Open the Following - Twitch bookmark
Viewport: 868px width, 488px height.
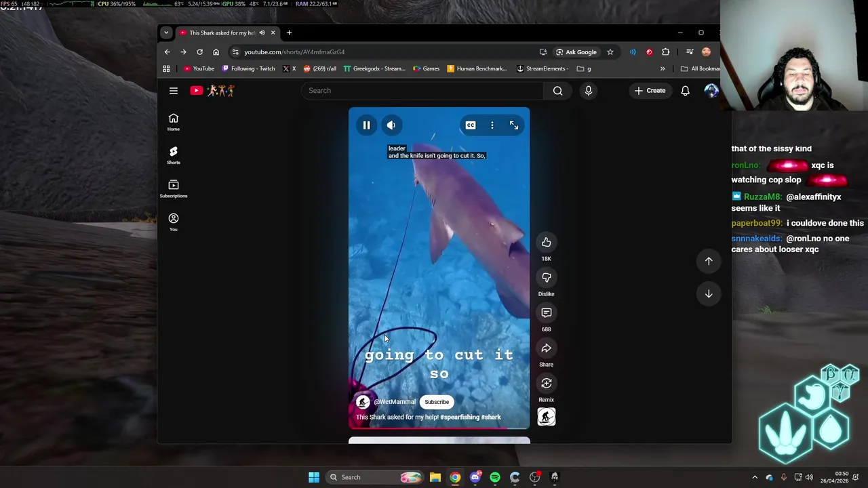248,68
